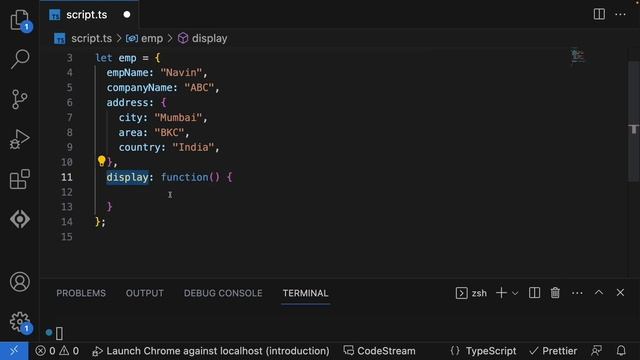Click the feedback icon in status bar
The height and width of the screenshot is (360, 640).
click(596, 351)
